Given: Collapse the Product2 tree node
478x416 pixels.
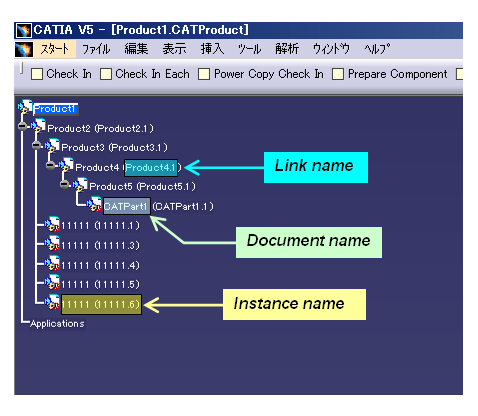Looking at the screenshot, I should (23, 126).
